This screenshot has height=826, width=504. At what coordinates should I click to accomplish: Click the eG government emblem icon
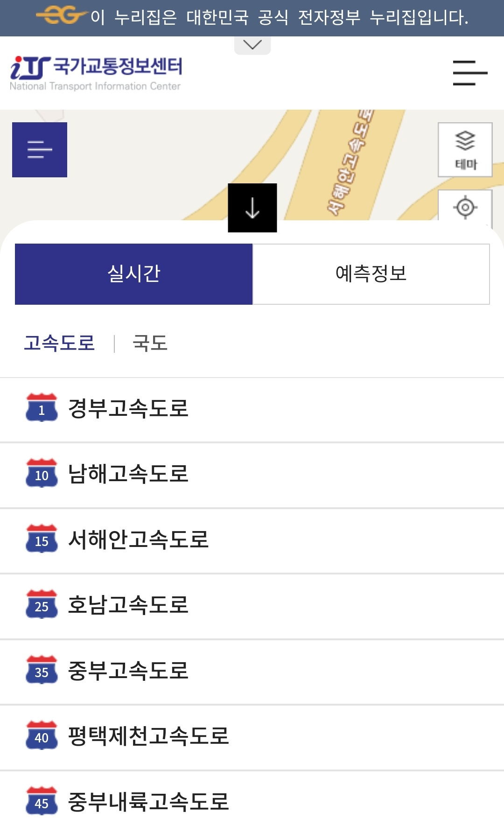tap(62, 16)
